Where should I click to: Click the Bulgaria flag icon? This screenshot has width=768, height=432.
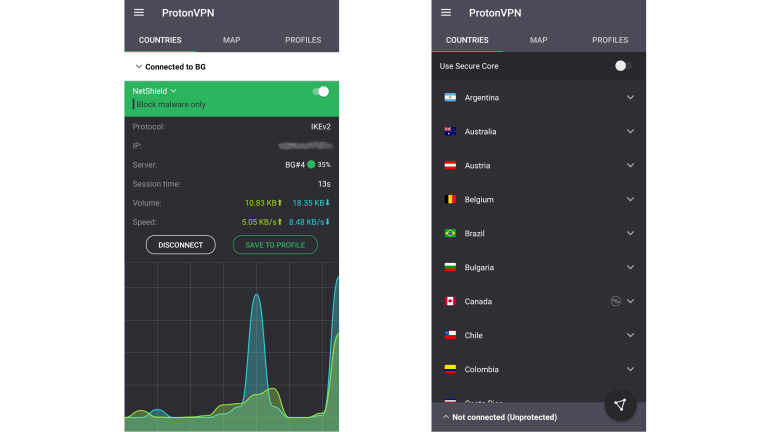pos(450,267)
